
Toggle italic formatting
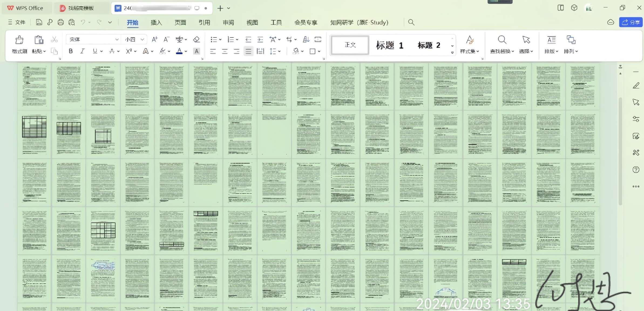coord(83,51)
